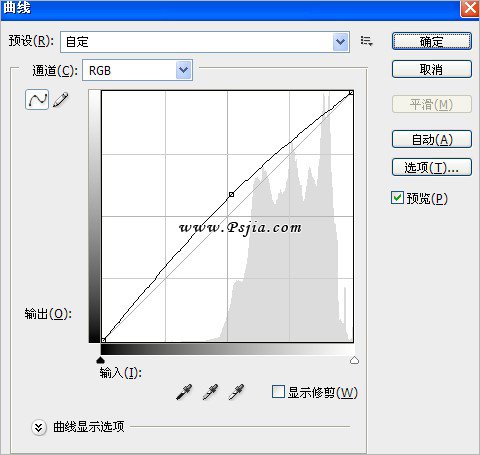The width and height of the screenshot is (480, 455).
Task: Click the curve midpoint control point
Action: pos(231,194)
